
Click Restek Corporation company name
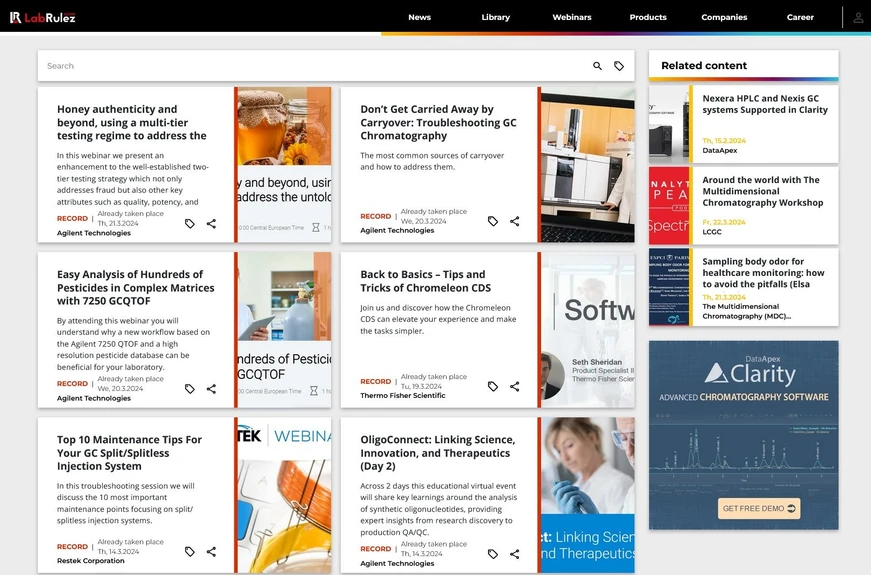(91, 561)
